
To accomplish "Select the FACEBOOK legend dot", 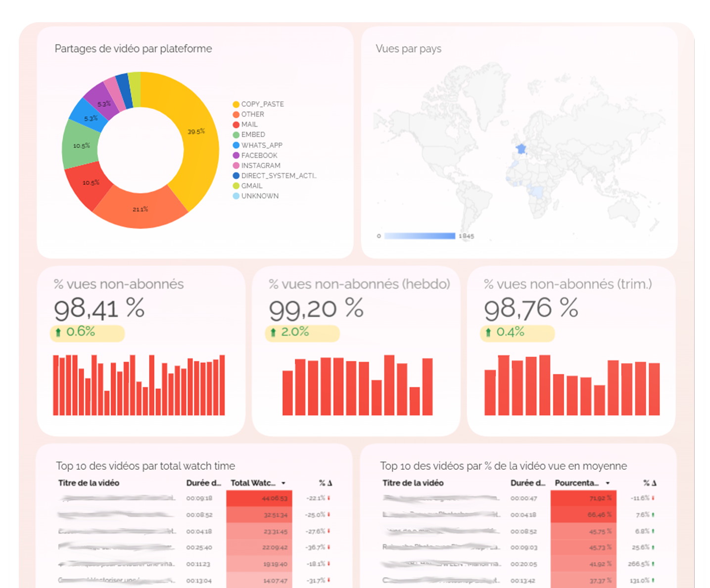I will coord(237,155).
